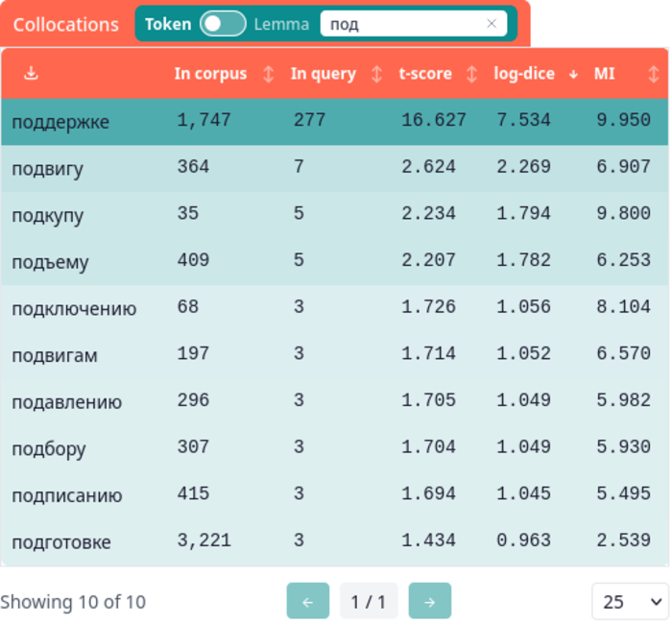Screen dimensions: 672x624
Task: Click the In query column header
Action: click(x=324, y=74)
